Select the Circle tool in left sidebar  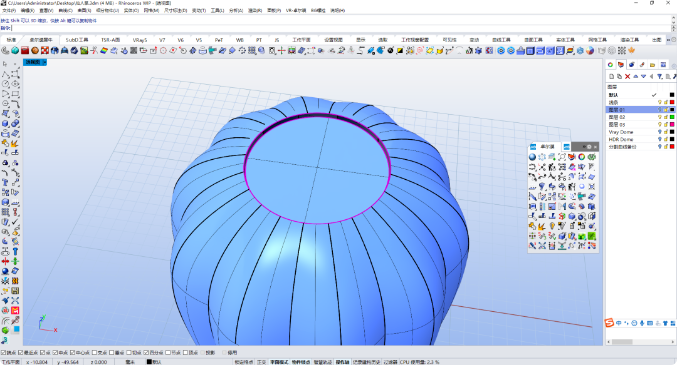tap(5, 84)
